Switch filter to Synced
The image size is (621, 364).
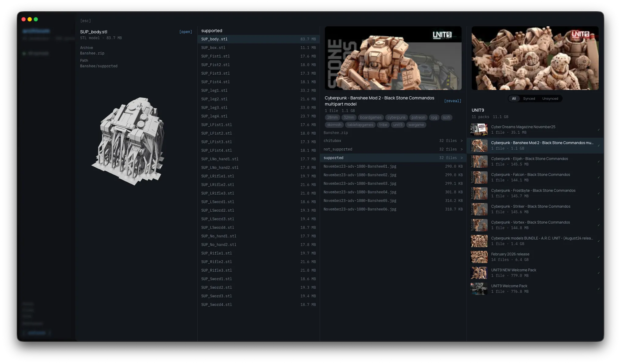(529, 98)
